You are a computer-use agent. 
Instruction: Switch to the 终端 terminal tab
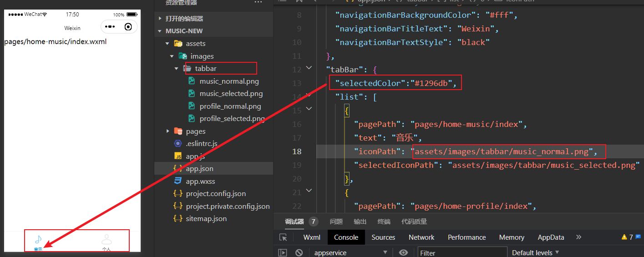click(384, 222)
